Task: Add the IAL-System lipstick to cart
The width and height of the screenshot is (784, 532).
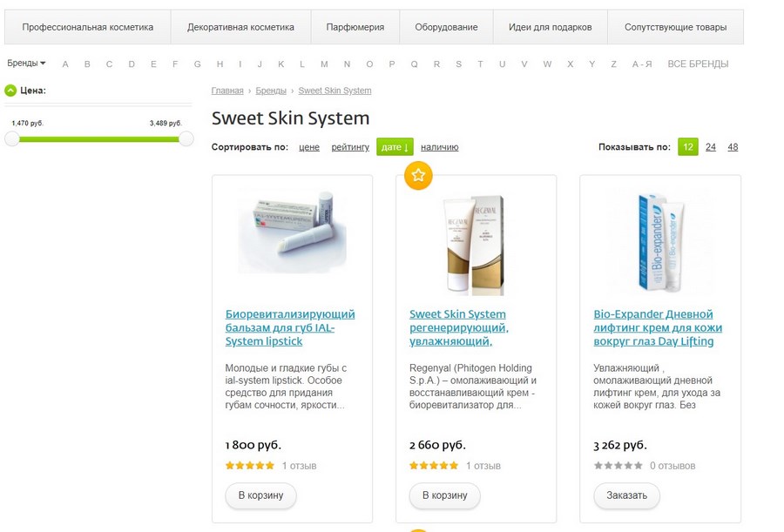Action: coord(260,495)
